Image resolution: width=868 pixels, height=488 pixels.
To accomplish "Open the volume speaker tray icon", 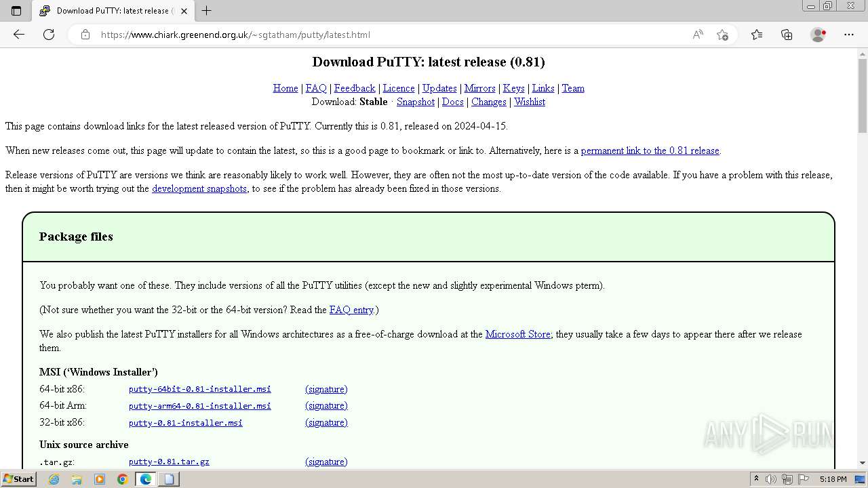I will pyautogui.click(x=771, y=479).
